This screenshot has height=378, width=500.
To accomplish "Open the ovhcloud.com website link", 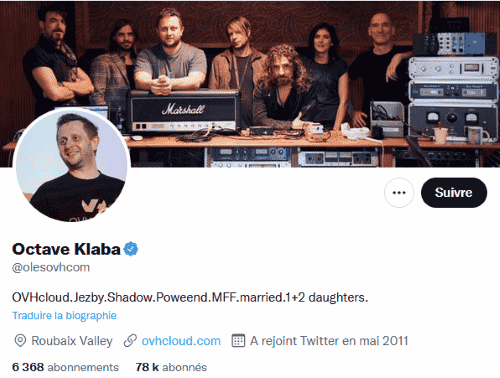I will pyautogui.click(x=181, y=341).
